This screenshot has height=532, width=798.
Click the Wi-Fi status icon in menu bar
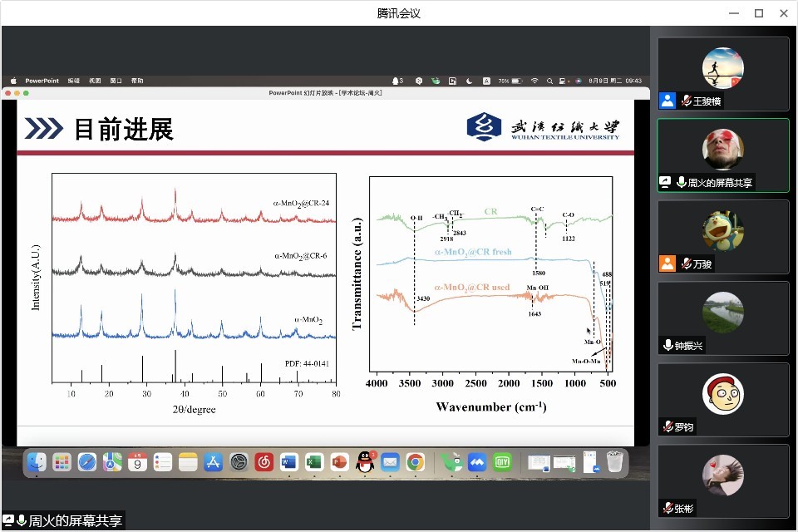(534, 81)
